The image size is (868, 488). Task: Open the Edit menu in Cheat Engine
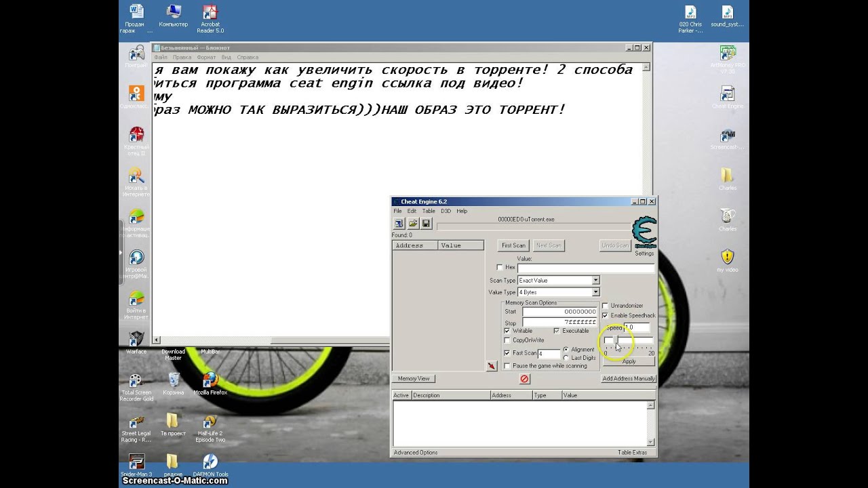point(412,211)
